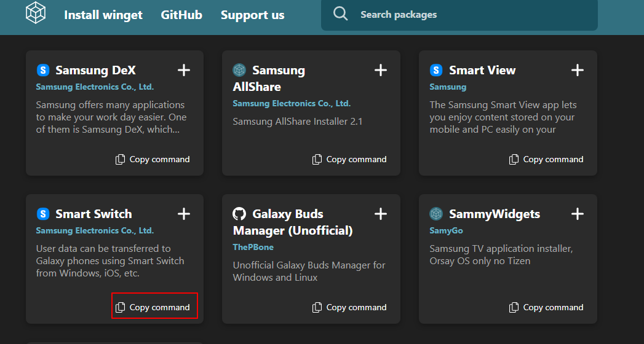Image resolution: width=644 pixels, height=344 pixels.
Task: Open the Install winget page
Action: coord(103,15)
